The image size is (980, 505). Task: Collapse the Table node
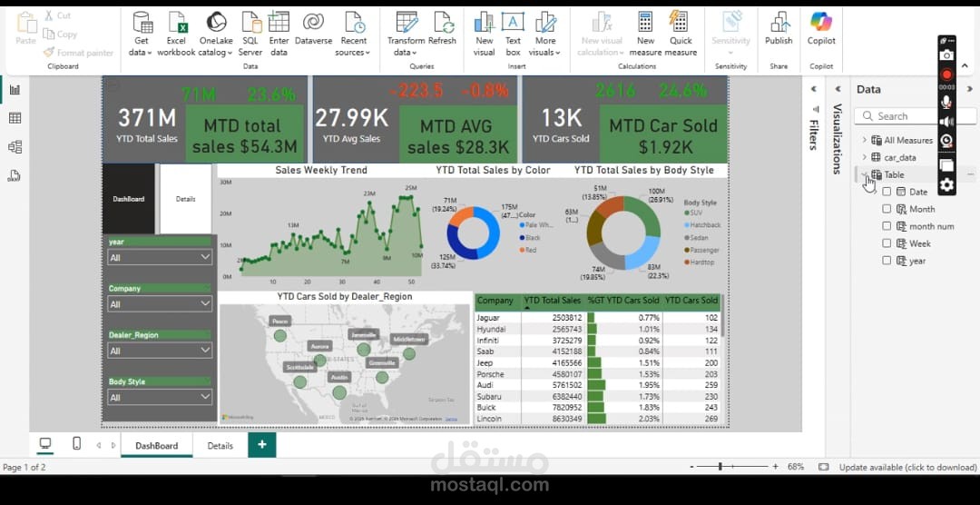click(865, 174)
